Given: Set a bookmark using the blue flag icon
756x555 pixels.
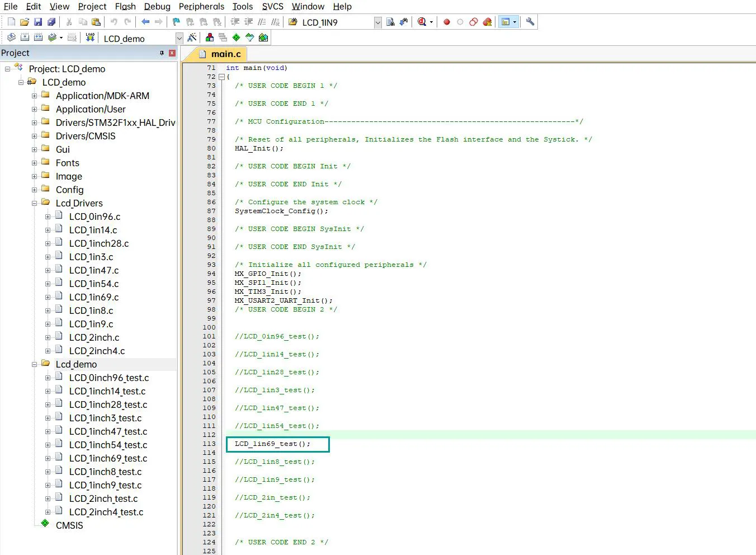Looking at the screenshot, I should tap(176, 22).
